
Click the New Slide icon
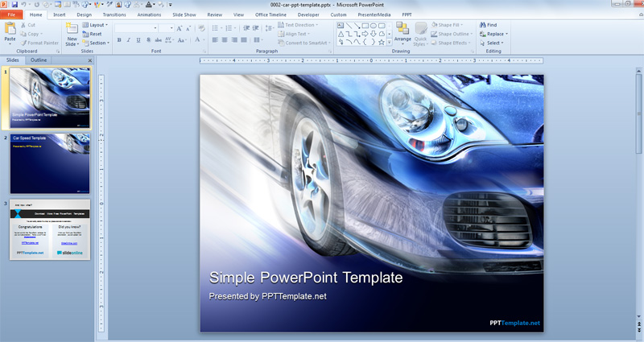[x=72, y=29]
